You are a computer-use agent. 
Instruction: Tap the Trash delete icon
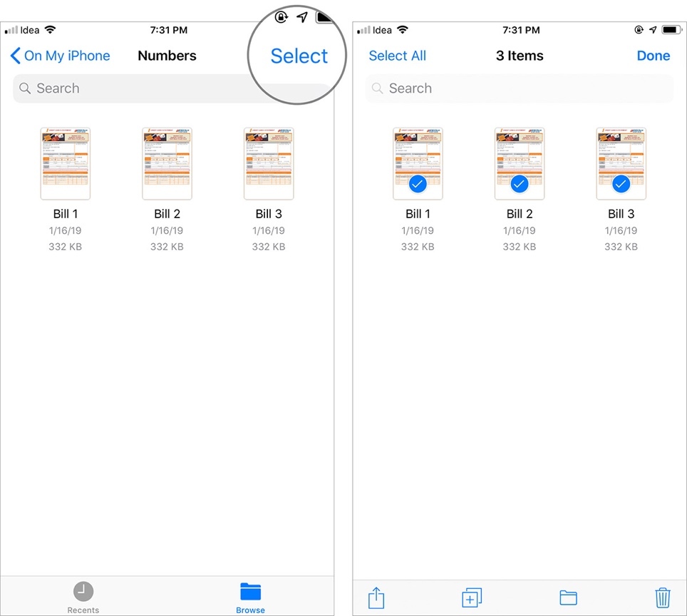click(663, 597)
